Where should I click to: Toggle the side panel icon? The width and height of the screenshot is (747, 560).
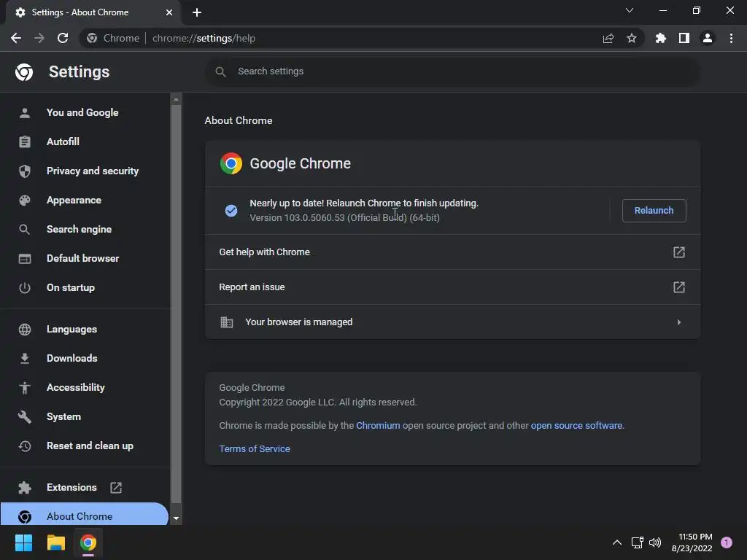coord(684,38)
